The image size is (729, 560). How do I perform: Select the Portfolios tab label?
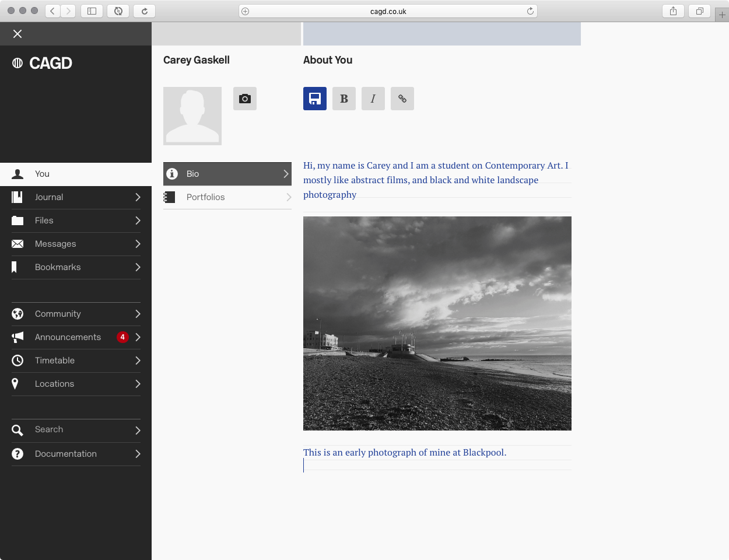(205, 197)
